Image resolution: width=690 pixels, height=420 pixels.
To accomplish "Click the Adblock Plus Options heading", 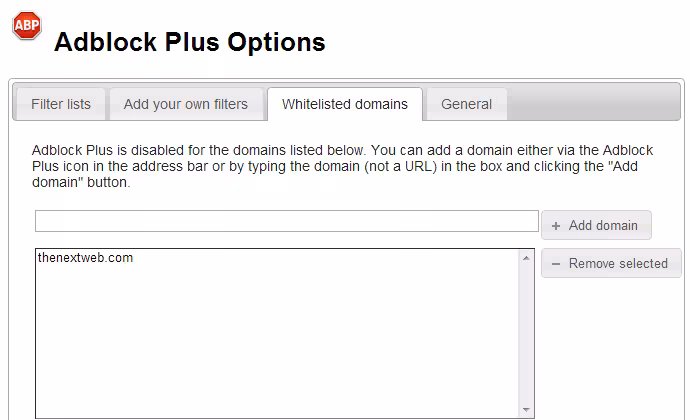I will 190,42.
